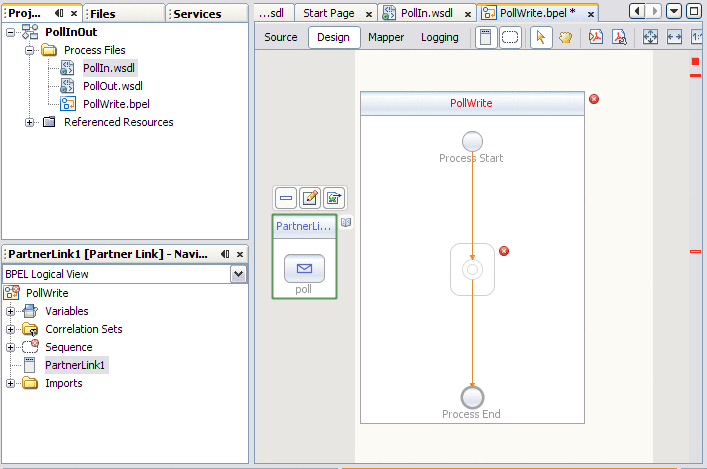The width and height of the screenshot is (707, 469).
Task: Switch to the Files tab
Action: coord(124,14)
